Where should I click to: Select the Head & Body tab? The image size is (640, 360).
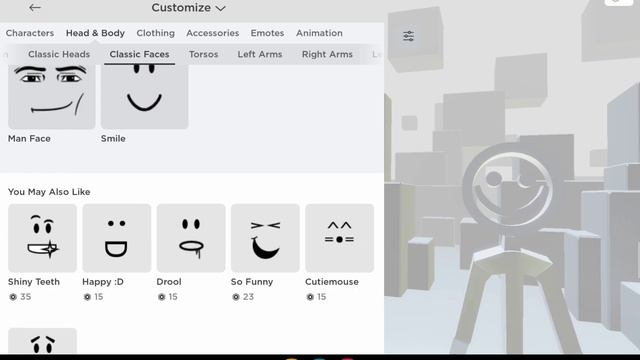click(96, 33)
